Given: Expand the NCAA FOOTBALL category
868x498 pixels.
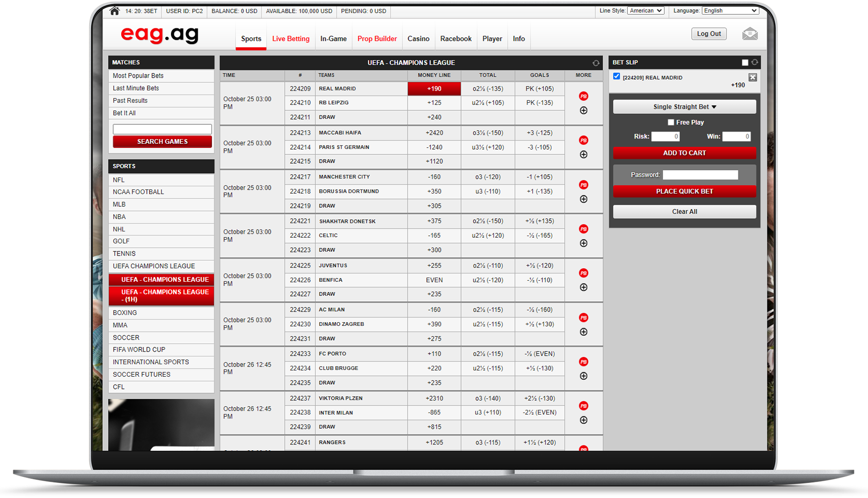Looking at the screenshot, I should pyautogui.click(x=161, y=192).
